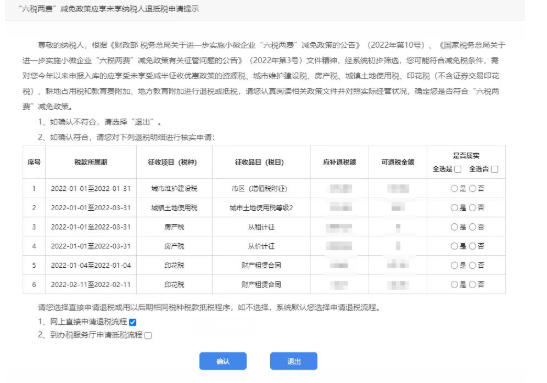
Task: Click 财产租赁合同 in row 5
Action: click(x=261, y=265)
